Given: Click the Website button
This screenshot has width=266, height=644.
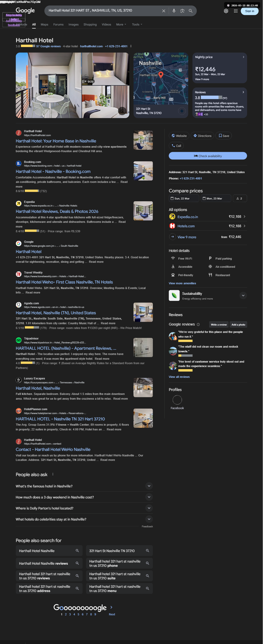Looking at the screenshot, I should [x=179, y=136].
